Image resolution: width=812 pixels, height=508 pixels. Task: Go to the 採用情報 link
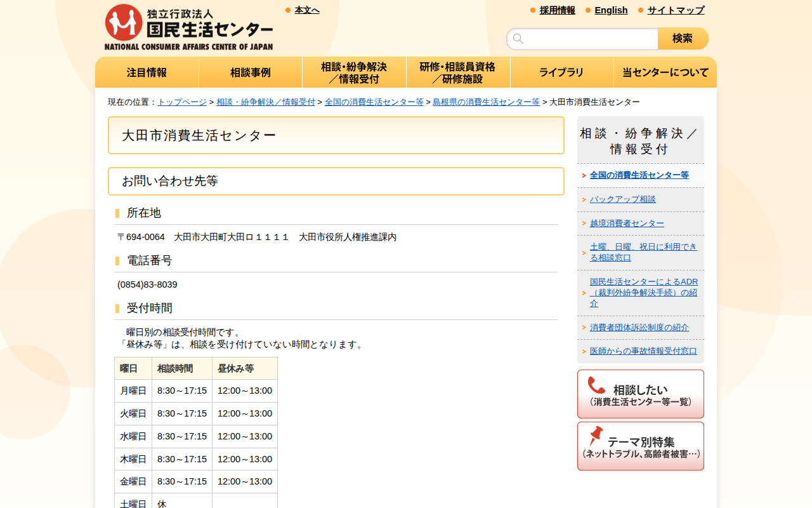click(x=557, y=10)
